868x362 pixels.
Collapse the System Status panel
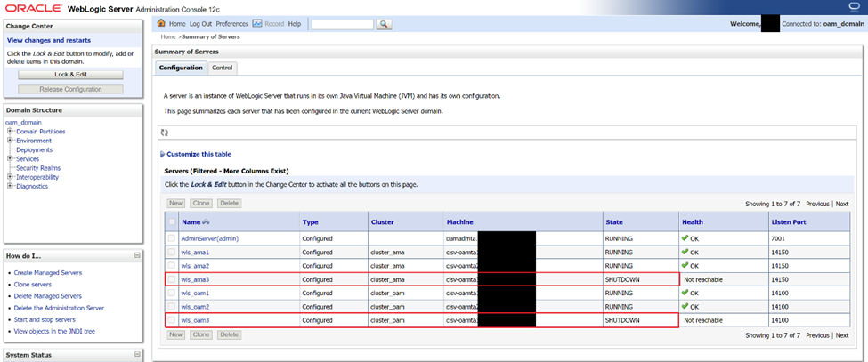pyautogui.click(x=137, y=355)
